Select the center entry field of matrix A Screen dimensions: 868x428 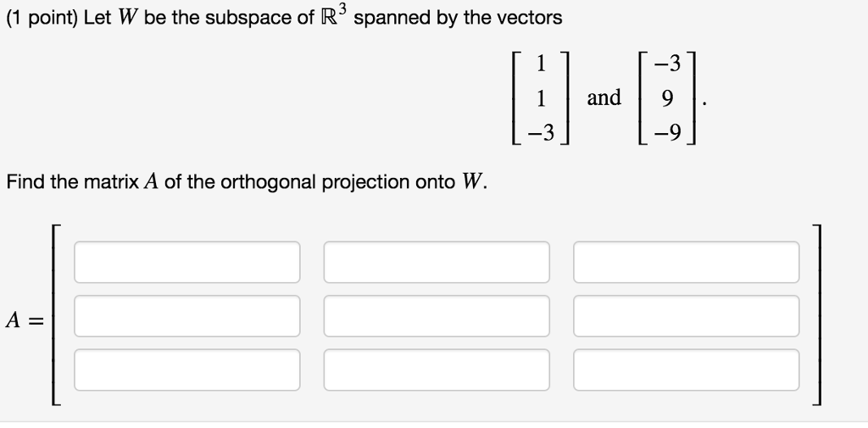[x=437, y=315]
